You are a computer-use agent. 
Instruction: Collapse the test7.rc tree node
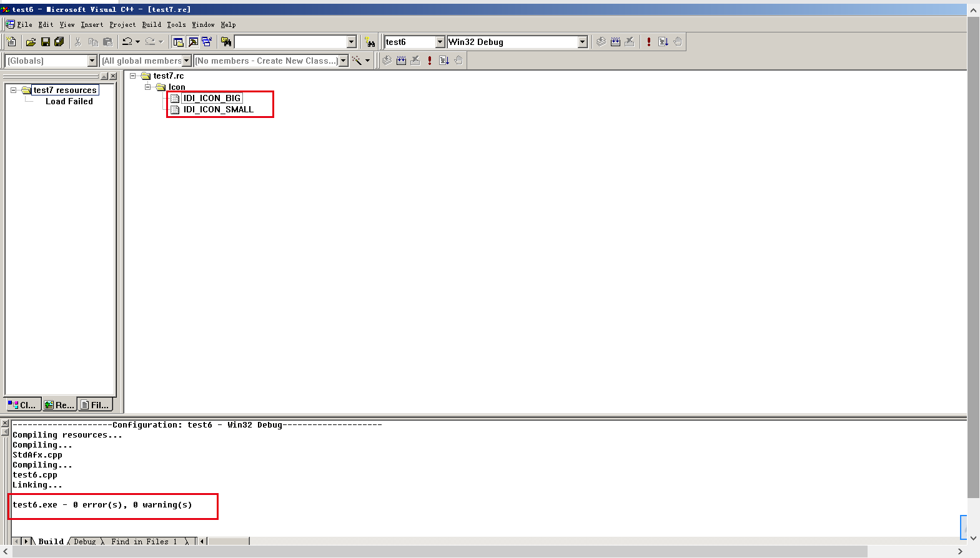point(132,76)
